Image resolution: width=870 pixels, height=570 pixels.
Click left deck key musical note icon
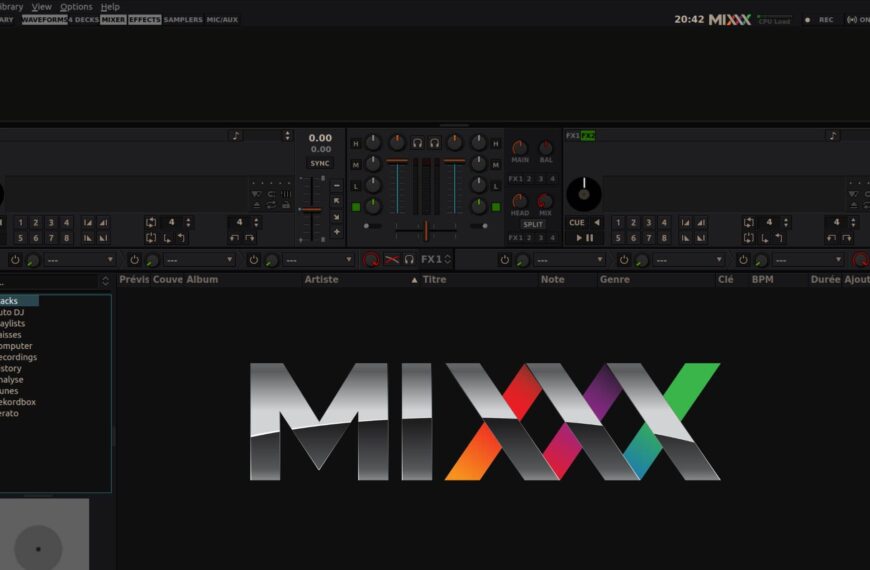pyautogui.click(x=236, y=135)
